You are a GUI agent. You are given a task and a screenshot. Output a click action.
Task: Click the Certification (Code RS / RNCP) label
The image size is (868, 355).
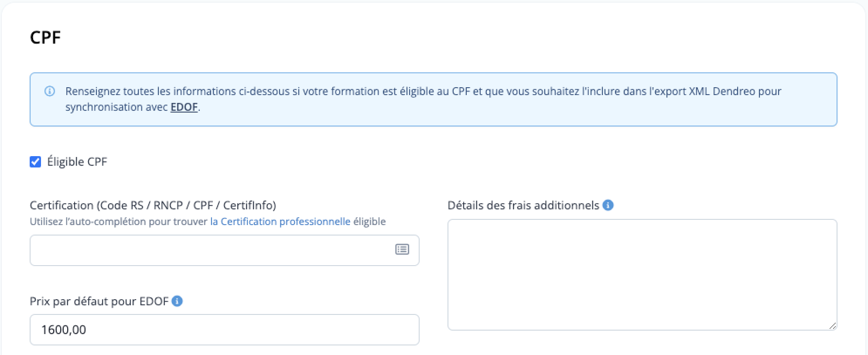[153, 205]
